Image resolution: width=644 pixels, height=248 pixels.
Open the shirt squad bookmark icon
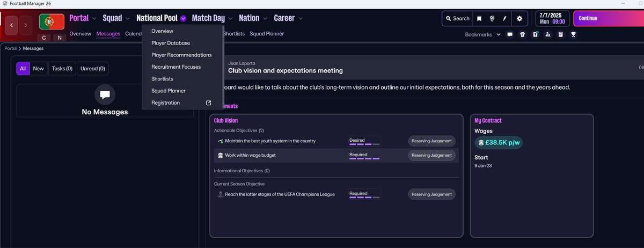522,34
